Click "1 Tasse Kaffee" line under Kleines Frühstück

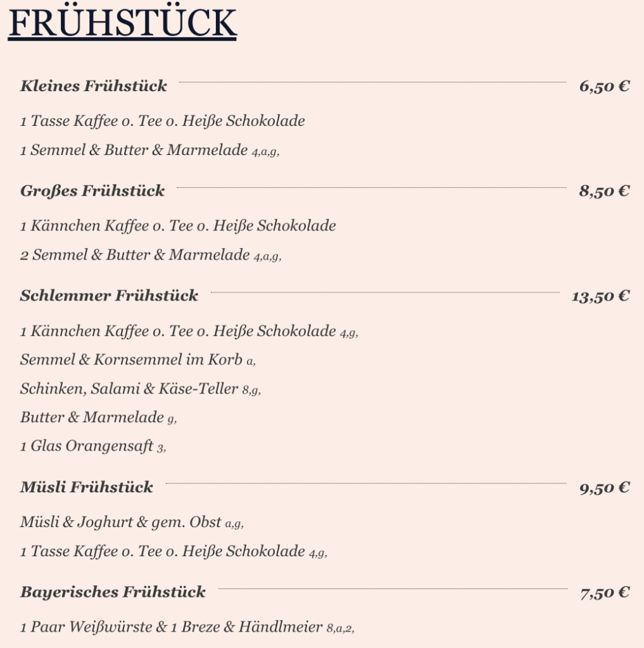162,121
